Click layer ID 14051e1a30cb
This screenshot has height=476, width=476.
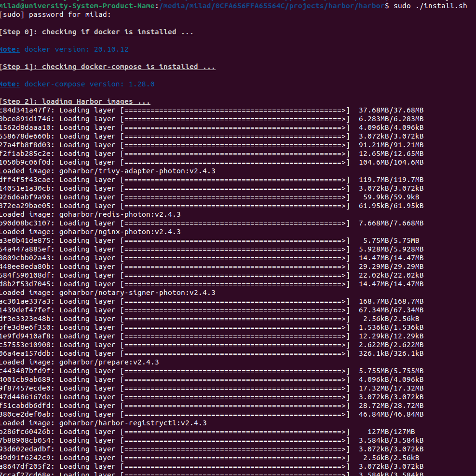(x=26, y=188)
